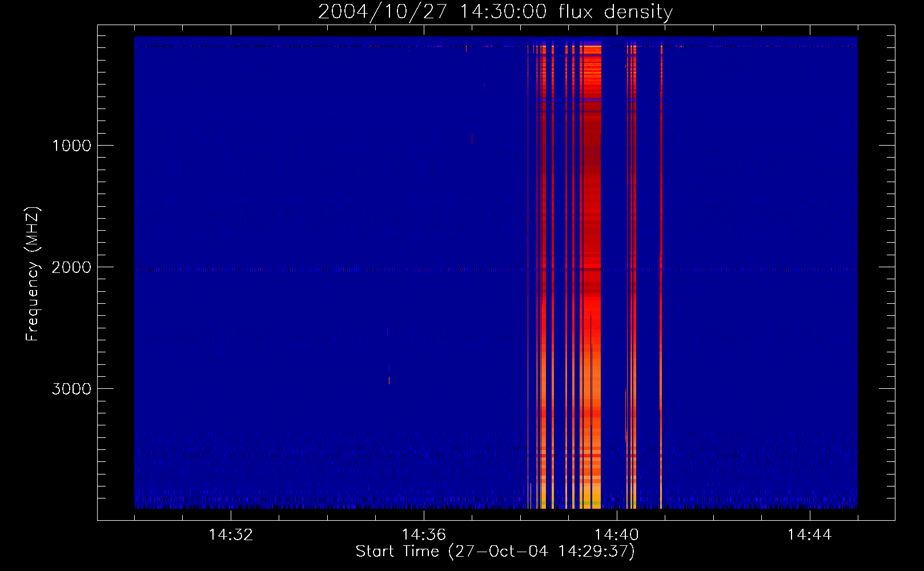Click the 'Start Time (27-Oct-04 14:29:37)' axis label
Image resolution: width=924 pixels, height=571 pixels.
click(495, 552)
